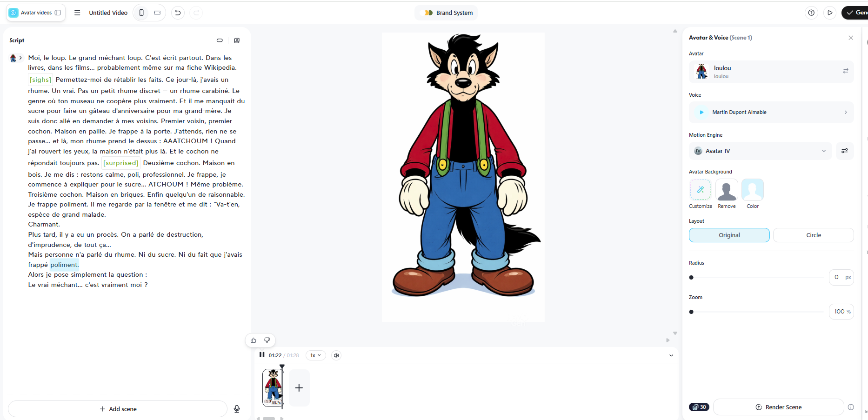The height and width of the screenshot is (420, 868).
Task: Collapse the timeline panel chevron
Action: pos(671,355)
